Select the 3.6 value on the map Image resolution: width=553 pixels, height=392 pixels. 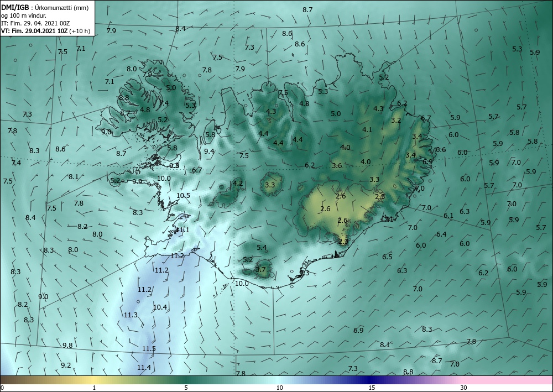337,166
